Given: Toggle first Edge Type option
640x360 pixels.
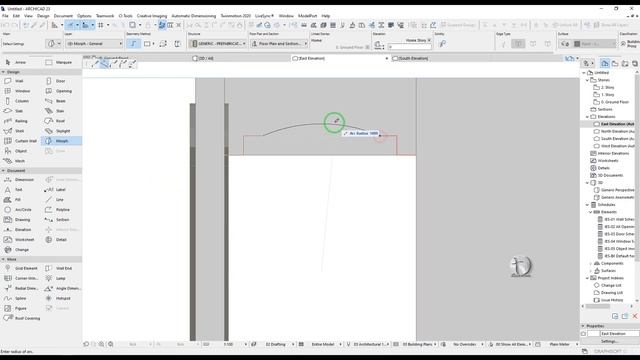Looking at the screenshot, I should click(x=503, y=44).
